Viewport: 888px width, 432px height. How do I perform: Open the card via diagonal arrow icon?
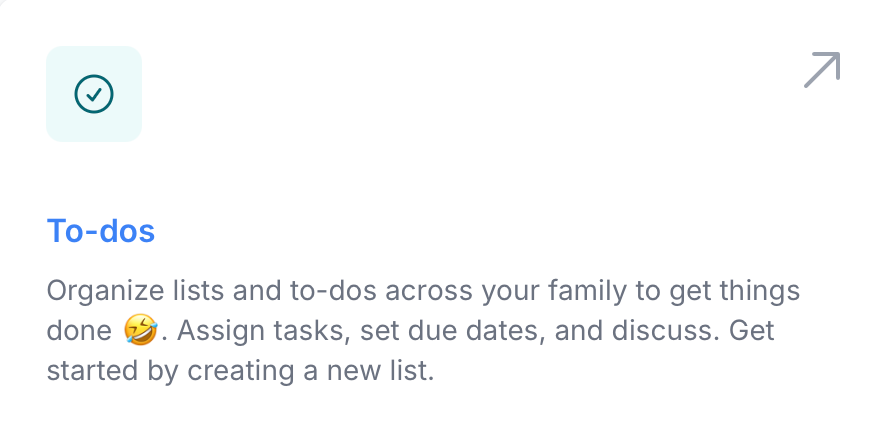coord(822,70)
